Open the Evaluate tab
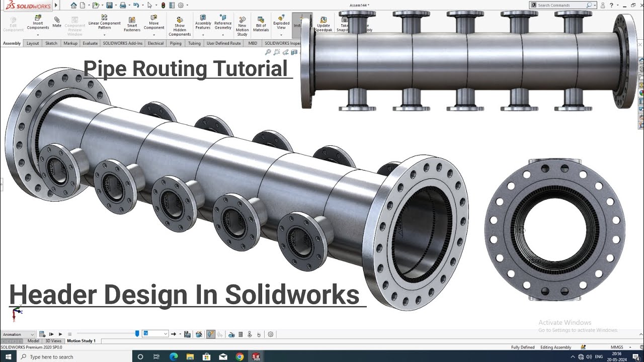The image size is (644, 362). pos(90,43)
